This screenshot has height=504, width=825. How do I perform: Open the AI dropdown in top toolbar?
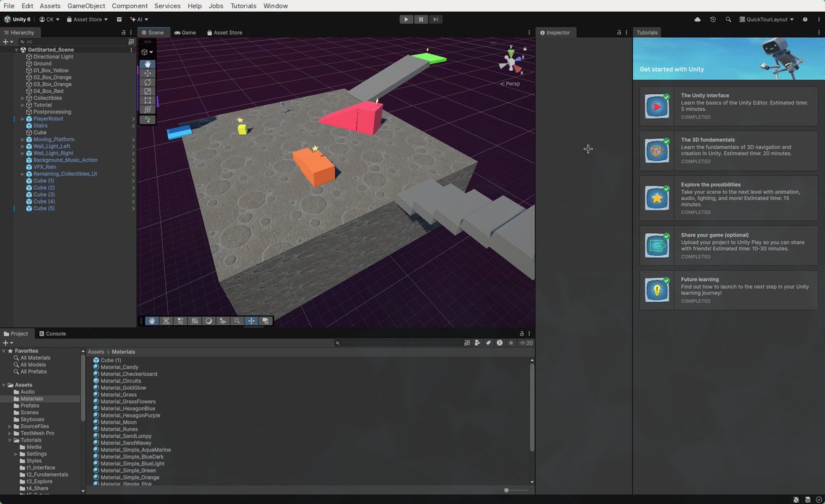pyautogui.click(x=140, y=19)
